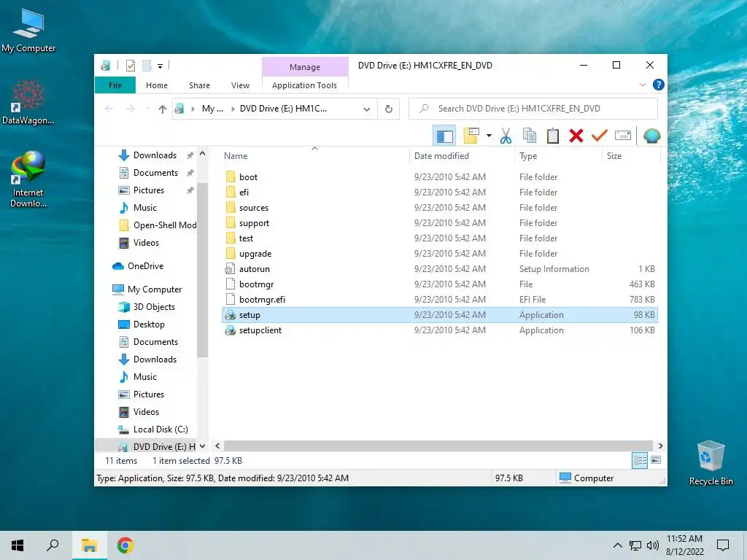Click the navigation pane scroll up arrow
The image size is (747, 560).
point(203,154)
